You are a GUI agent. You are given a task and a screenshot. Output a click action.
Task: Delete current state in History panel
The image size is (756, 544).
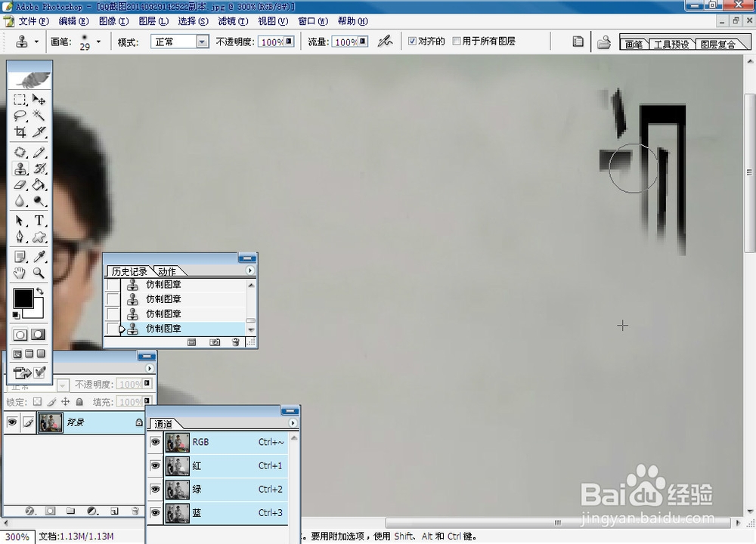point(235,342)
